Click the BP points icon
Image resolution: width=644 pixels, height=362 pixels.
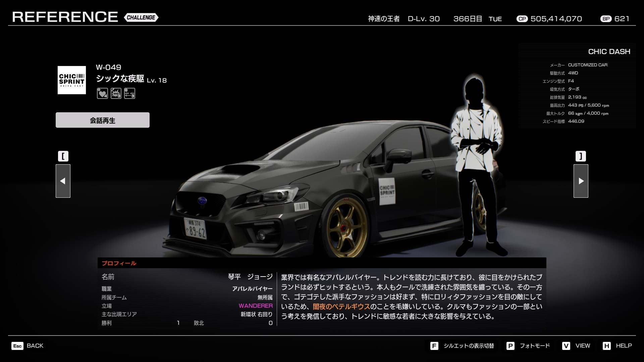click(606, 19)
